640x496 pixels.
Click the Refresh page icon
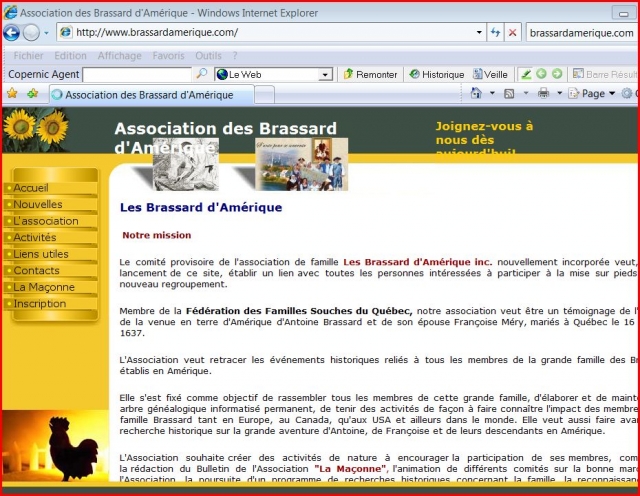[x=496, y=32]
